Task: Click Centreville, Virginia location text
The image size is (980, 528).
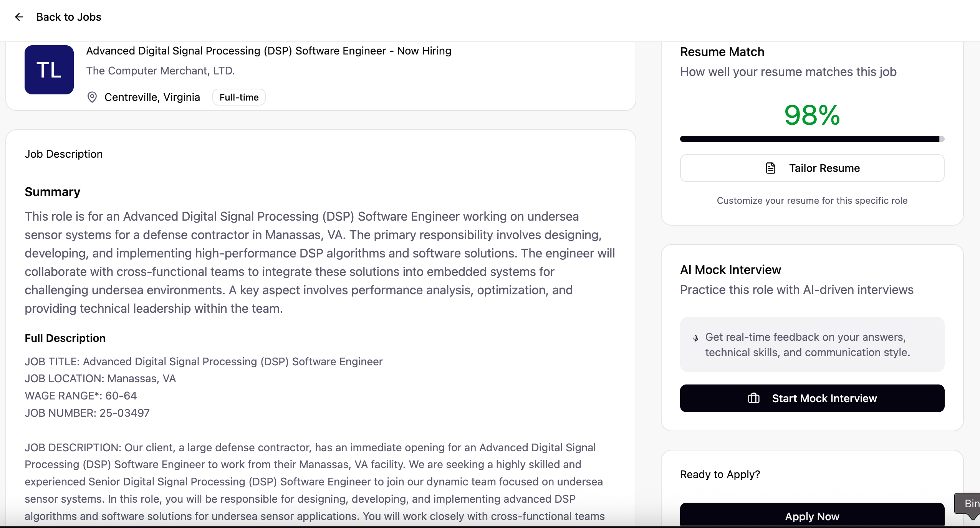Action: pos(152,97)
